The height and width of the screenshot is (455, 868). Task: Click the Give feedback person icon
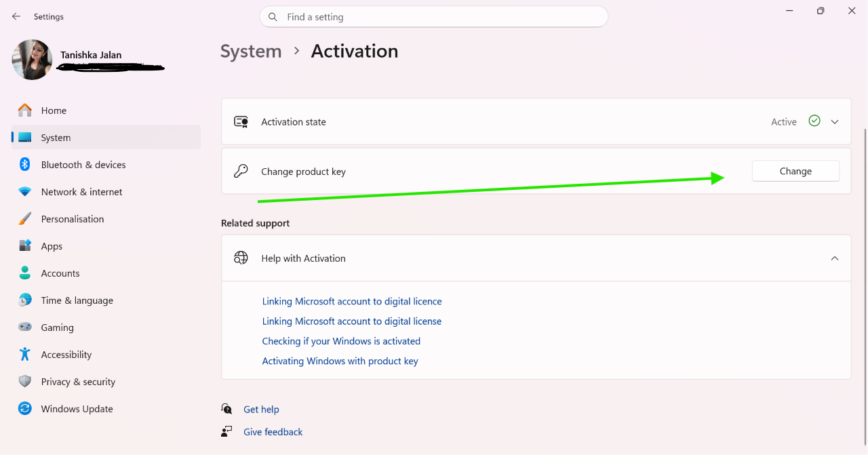click(x=226, y=432)
